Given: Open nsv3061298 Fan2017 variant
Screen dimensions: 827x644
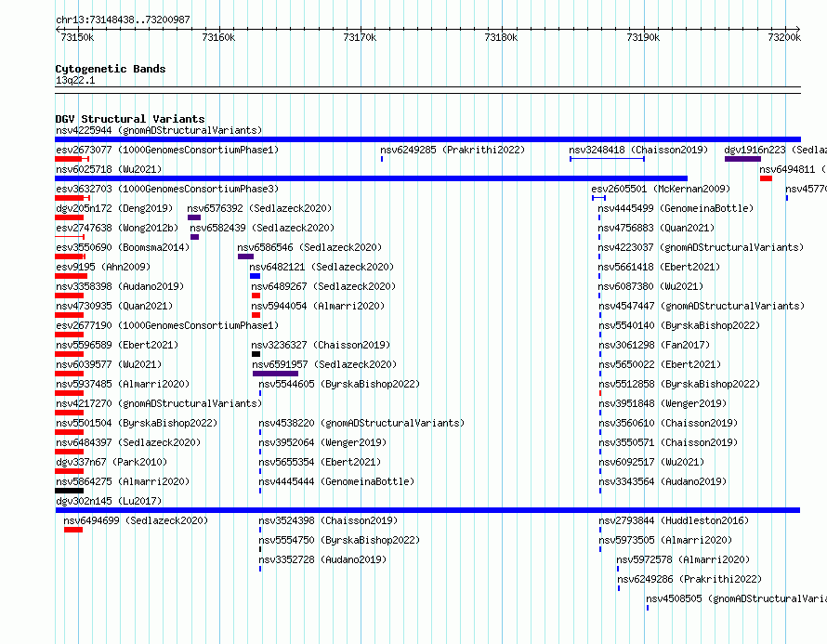Looking at the screenshot, I should coord(654,345).
